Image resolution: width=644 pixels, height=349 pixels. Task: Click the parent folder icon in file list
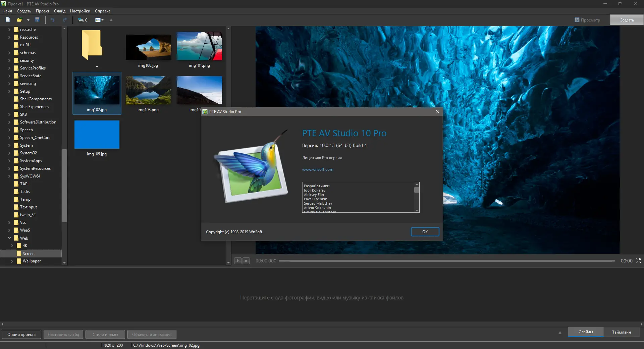pyautogui.click(x=92, y=45)
